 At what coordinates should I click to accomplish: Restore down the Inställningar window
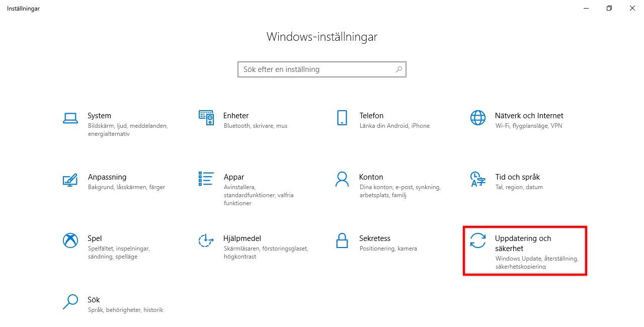click(x=609, y=8)
